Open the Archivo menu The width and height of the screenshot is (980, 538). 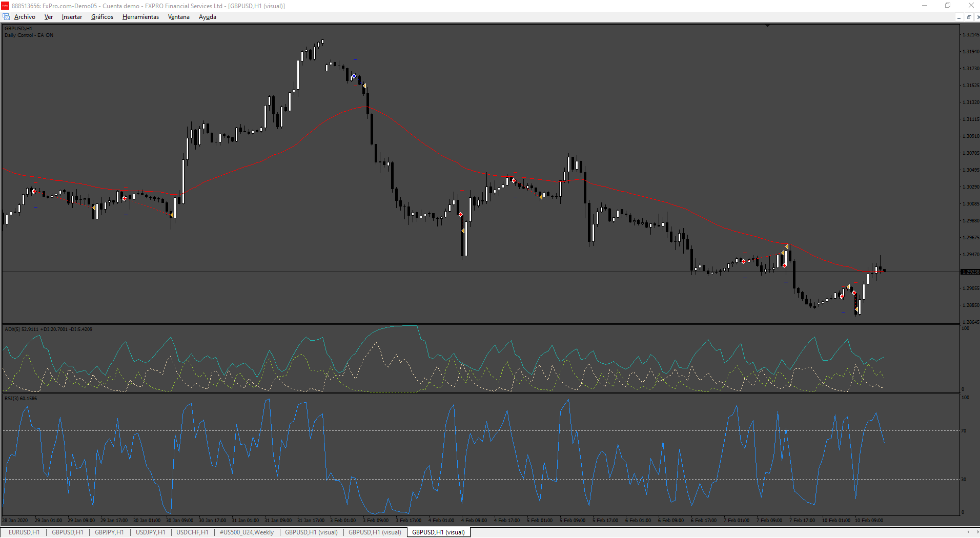click(25, 17)
